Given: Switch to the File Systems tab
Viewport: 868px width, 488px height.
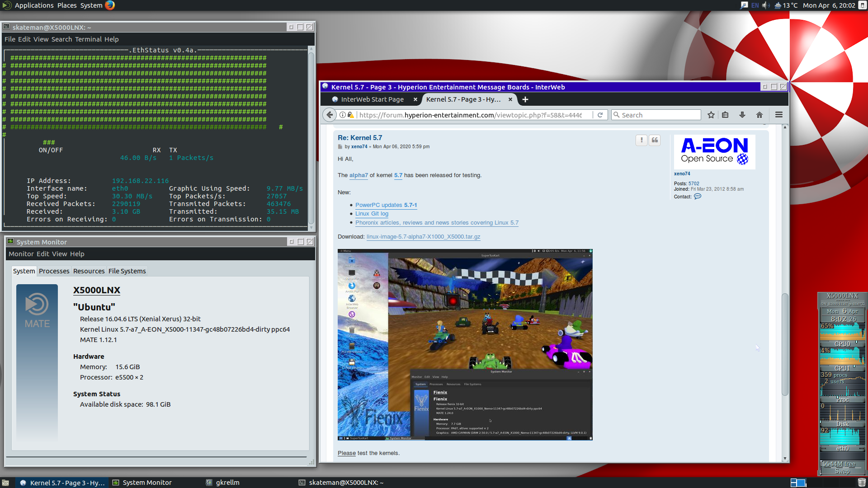Looking at the screenshot, I should click(127, 271).
